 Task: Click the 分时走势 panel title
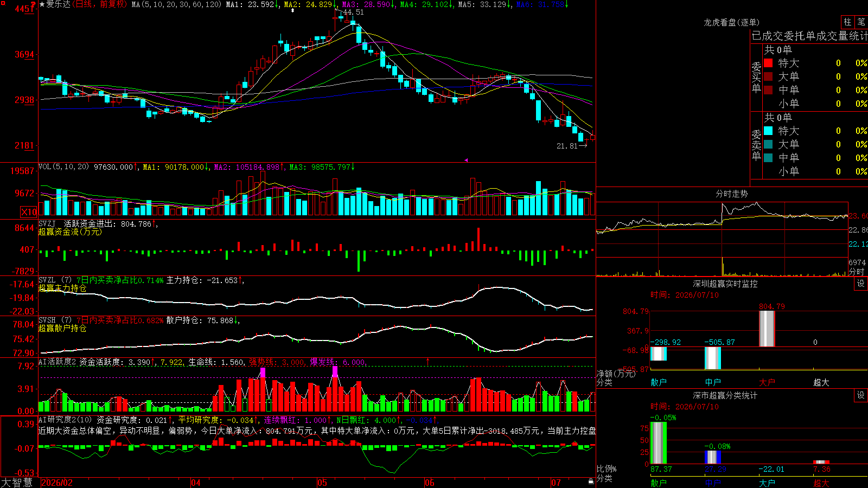(732, 194)
